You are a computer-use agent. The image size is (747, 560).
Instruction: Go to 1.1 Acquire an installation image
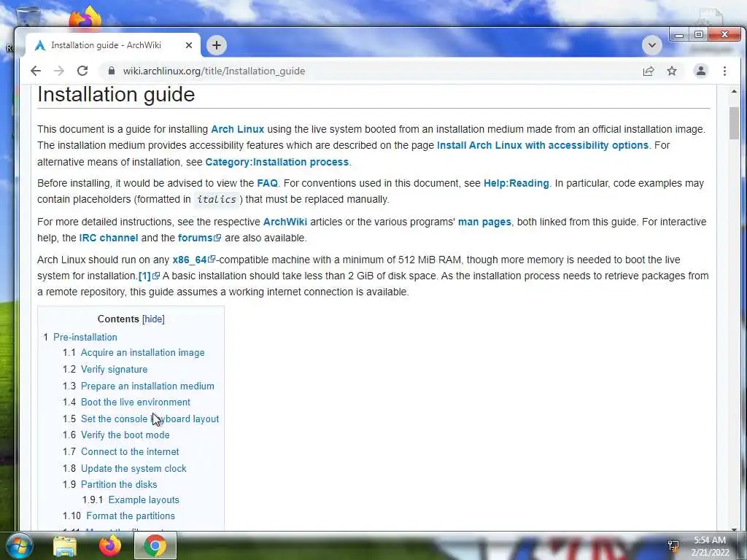(x=142, y=353)
